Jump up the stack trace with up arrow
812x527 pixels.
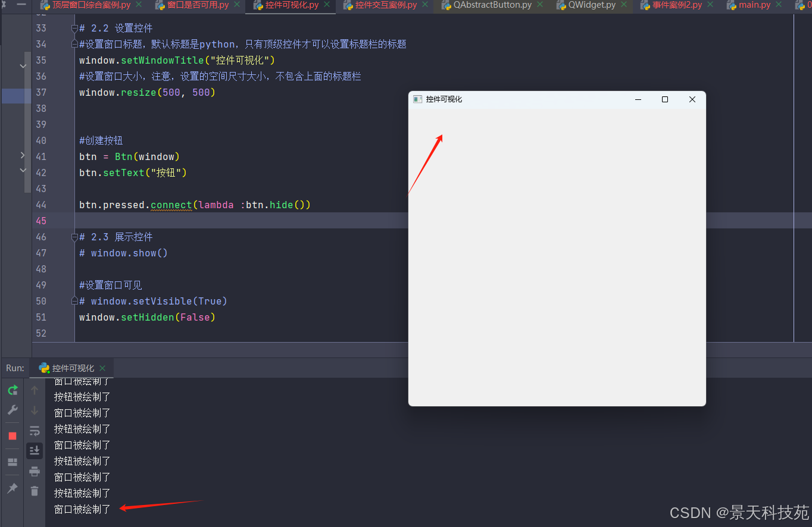[35, 390]
